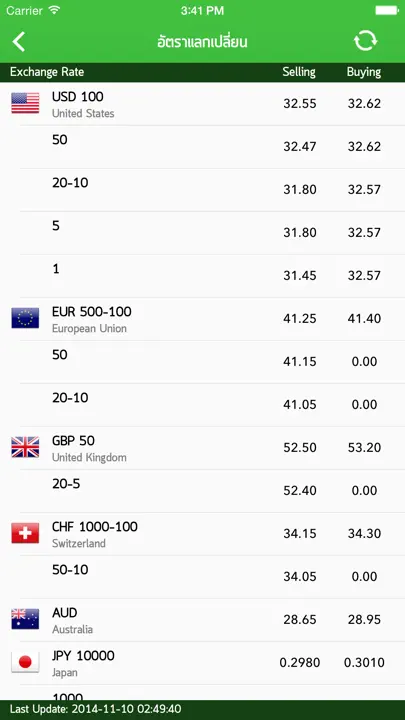The width and height of the screenshot is (405, 720).
Task: Tap the European Union flag icon
Action: coord(25,318)
